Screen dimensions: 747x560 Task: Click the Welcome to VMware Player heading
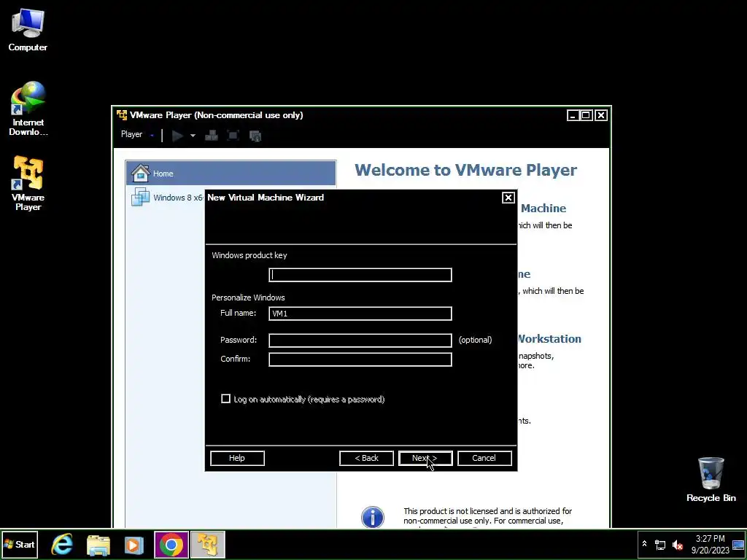coord(465,170)
